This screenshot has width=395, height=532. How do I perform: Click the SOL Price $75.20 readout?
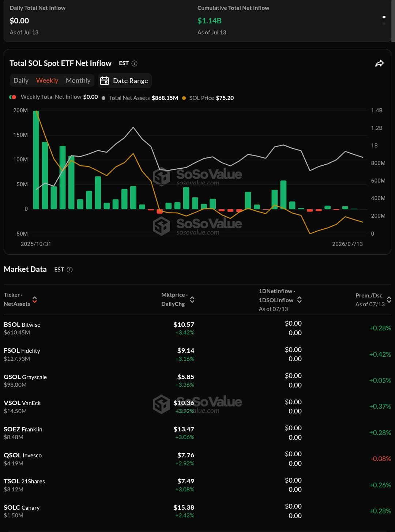pos(225,98)
